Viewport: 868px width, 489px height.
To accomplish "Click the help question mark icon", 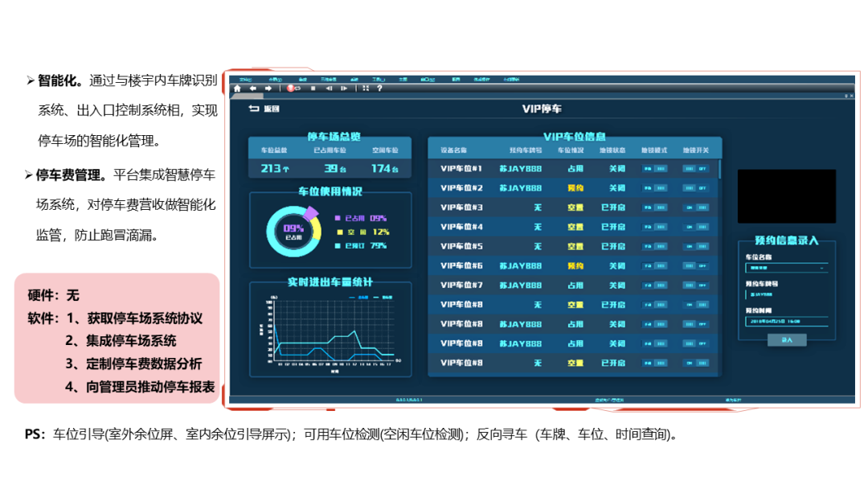I will coord(379,88).
